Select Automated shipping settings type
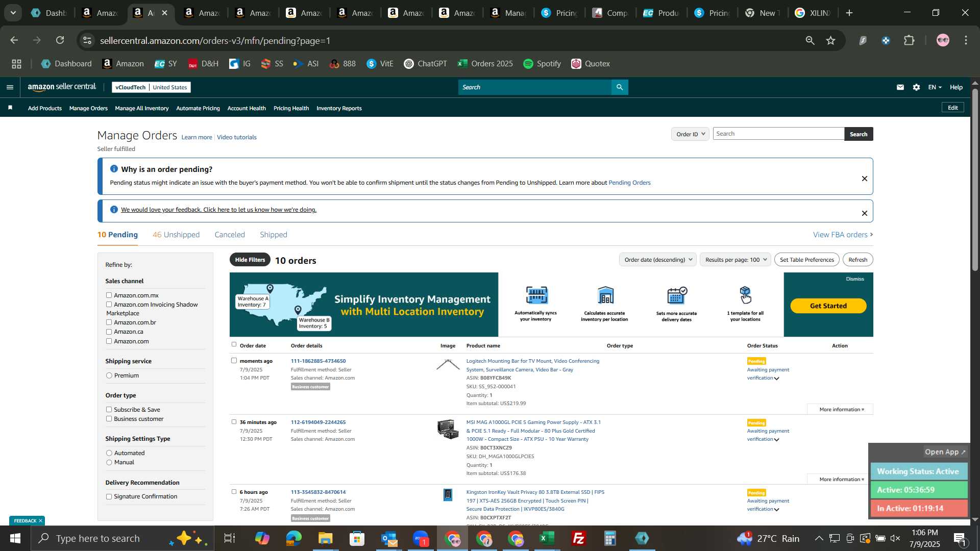Viewport: 980px width, 551px height. point(109,453)
